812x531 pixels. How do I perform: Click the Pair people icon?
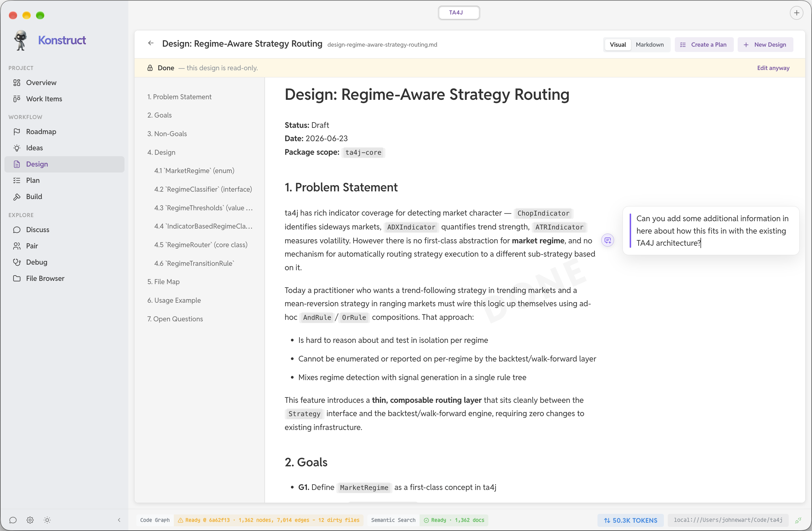(x=17, y=246)
